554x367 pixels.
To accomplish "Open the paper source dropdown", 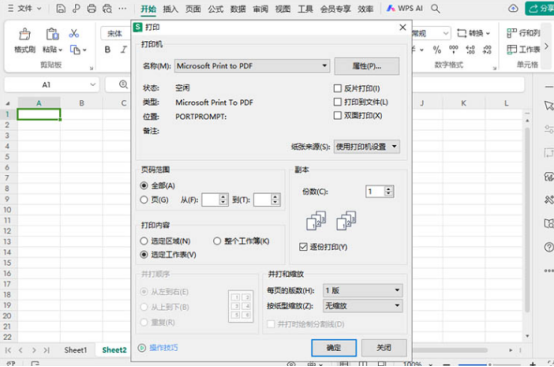I will point(367,147).
